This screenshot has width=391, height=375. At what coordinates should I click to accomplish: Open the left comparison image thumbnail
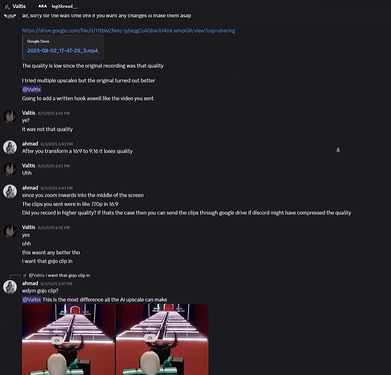pyautogui.click(x=68, y=339)
